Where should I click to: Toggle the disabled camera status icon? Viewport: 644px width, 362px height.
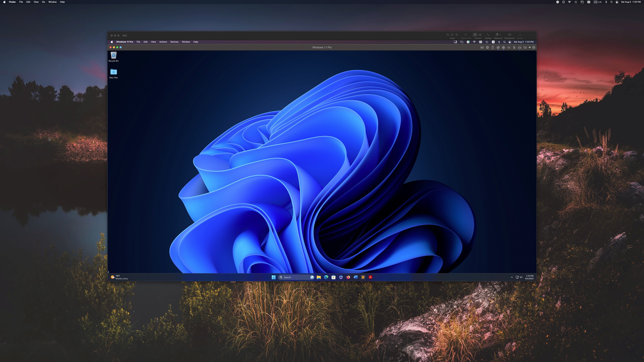point(525,47)
